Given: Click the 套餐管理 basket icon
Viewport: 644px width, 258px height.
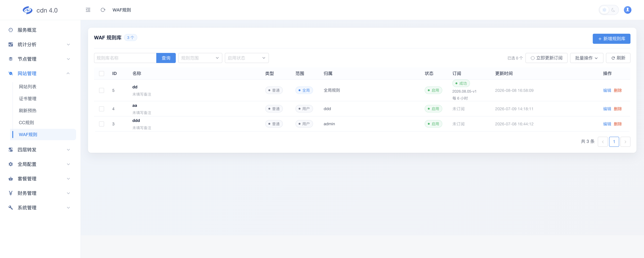Looking at the screenshot, I should click(x=11, y=179).
